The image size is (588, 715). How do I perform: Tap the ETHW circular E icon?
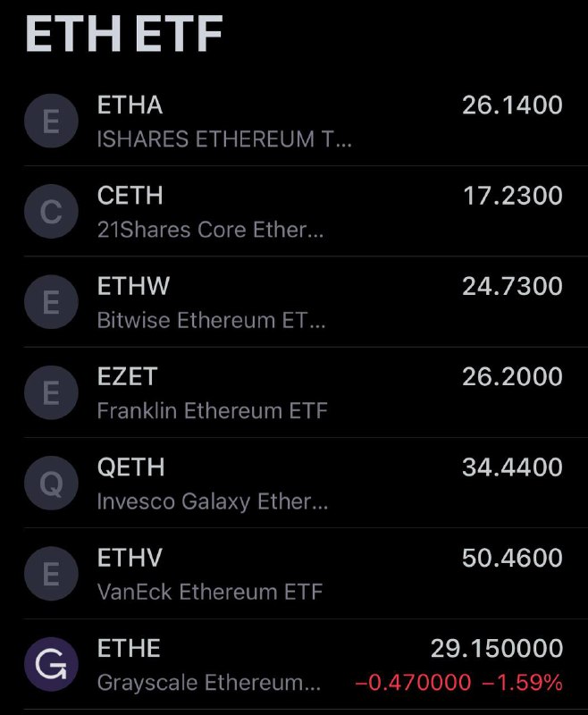coord(51,302)
